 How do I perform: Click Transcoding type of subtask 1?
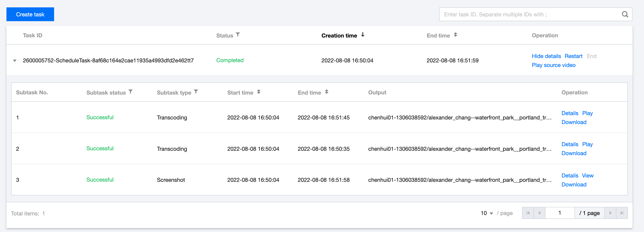pos(172,118)
